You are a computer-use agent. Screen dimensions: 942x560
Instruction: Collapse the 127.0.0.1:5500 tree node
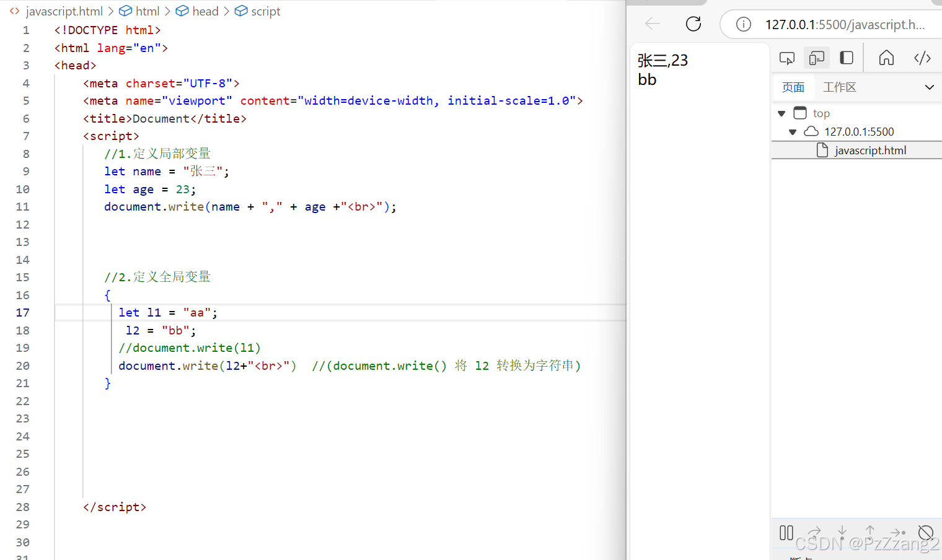[793, 132]
